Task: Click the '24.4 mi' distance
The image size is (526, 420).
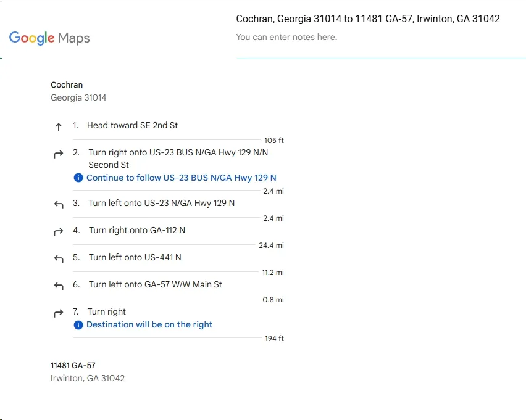Action: 272,245
